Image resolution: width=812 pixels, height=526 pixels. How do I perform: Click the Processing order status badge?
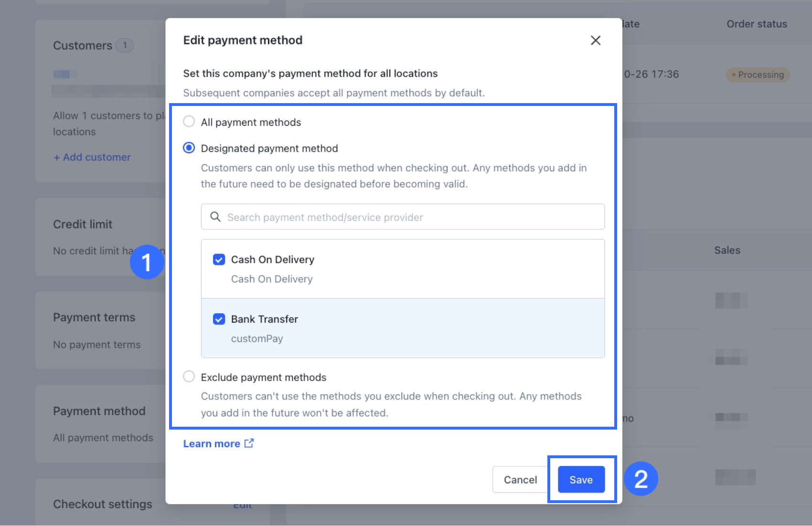point(758,74)
